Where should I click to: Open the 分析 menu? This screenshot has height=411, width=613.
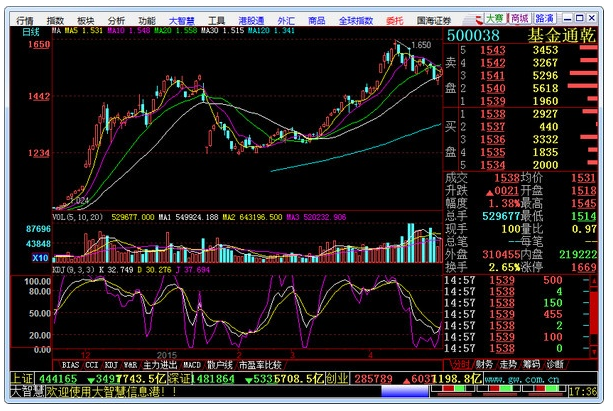[x=116, y=20]
